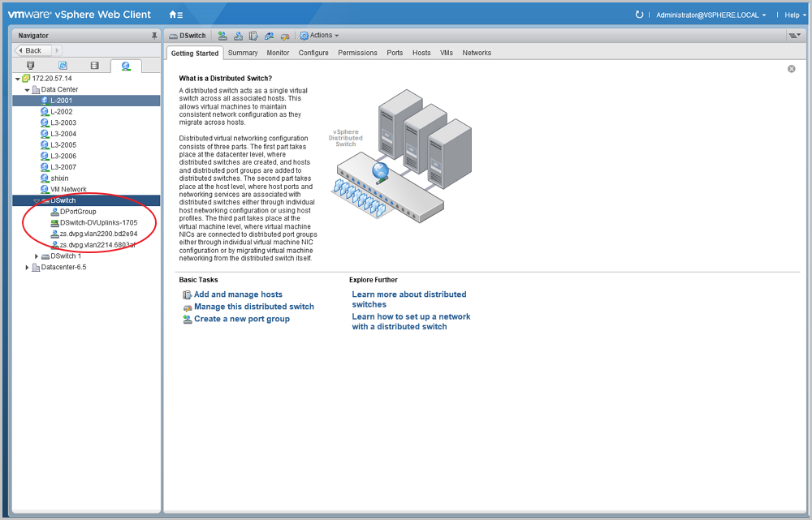Click the Home menu icon
Image resolution: width=812 pixels, height=520 pixels.
click(175, 15)
